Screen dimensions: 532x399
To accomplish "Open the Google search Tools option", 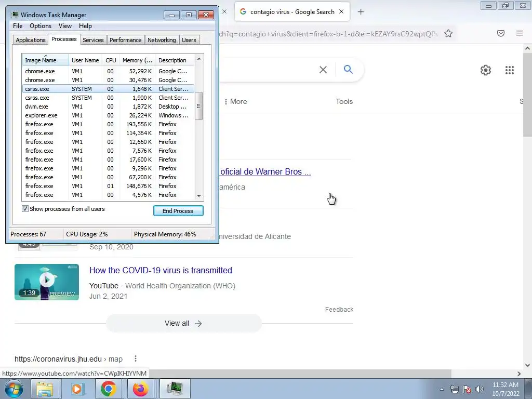I will (x=344, y=101).
